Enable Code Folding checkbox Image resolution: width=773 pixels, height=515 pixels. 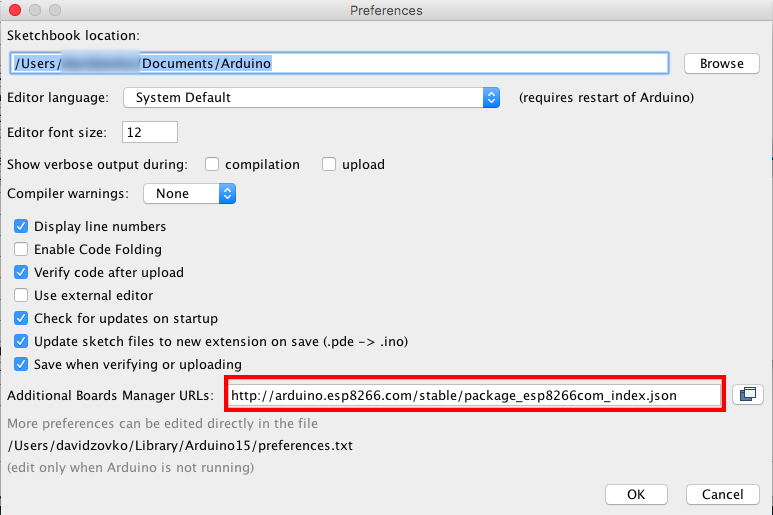[21, 249]
